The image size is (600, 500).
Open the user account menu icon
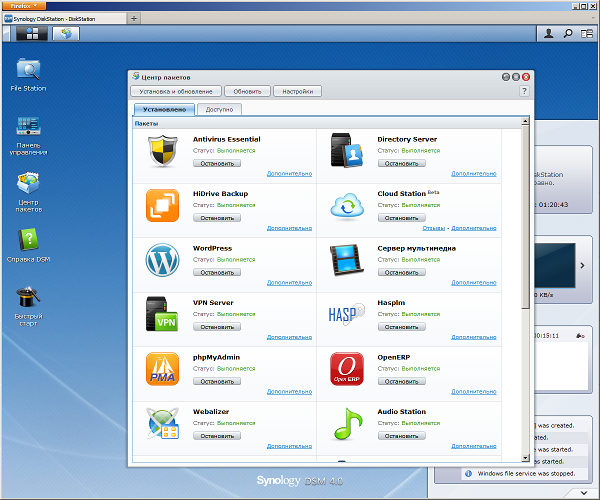click(x=548, y=34)
